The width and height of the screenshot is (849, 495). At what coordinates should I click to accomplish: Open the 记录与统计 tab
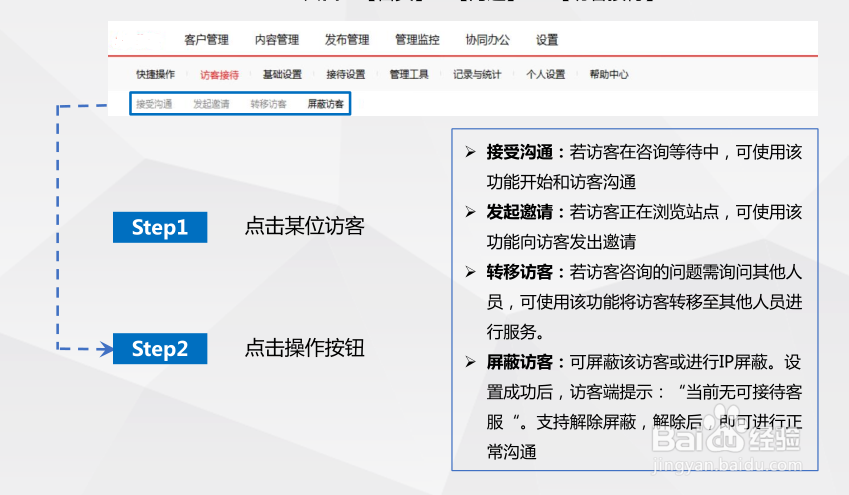pyautogui.click(x=477, y=74)
